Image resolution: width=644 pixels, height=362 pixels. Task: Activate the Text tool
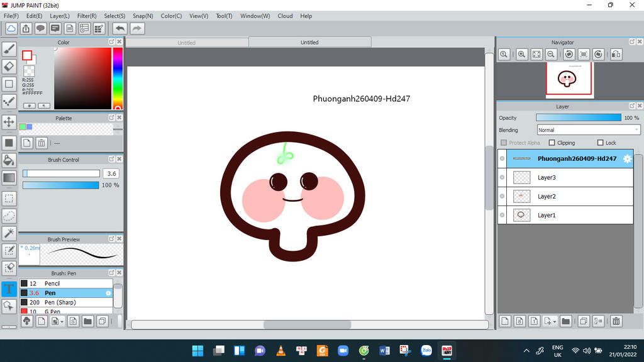(9, 289)
